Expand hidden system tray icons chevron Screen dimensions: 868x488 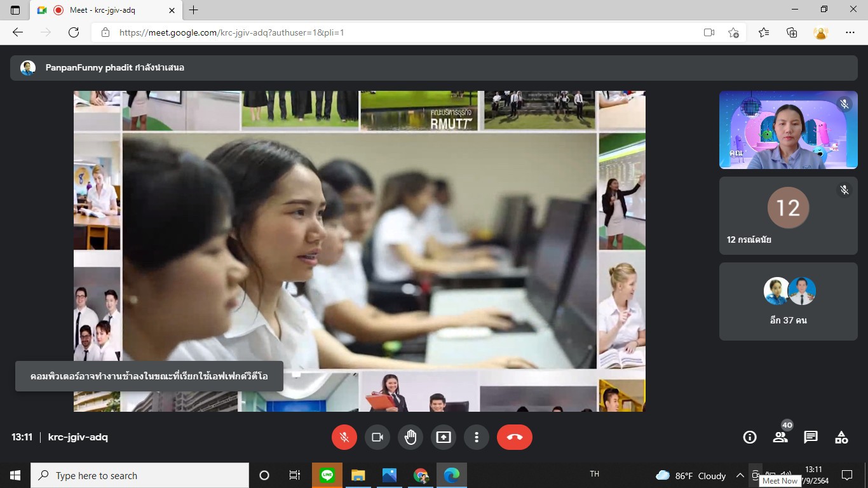click(740, 475)
